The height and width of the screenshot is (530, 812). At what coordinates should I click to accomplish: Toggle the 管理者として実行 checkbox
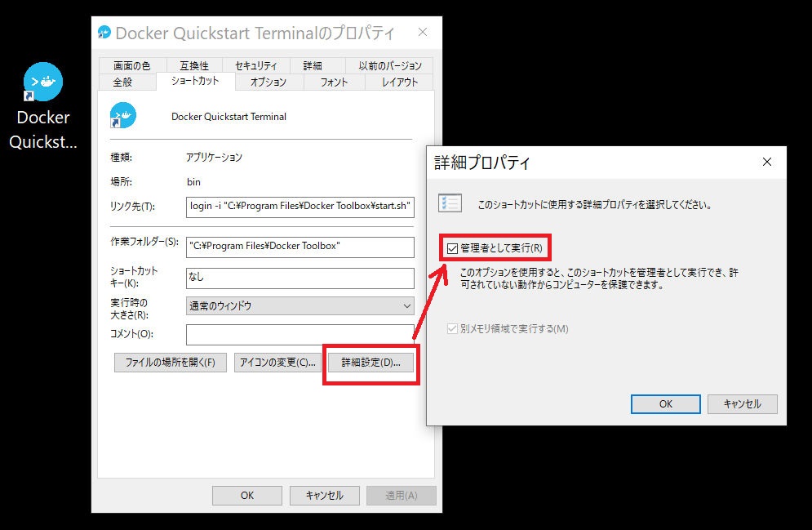click(453, 247)
